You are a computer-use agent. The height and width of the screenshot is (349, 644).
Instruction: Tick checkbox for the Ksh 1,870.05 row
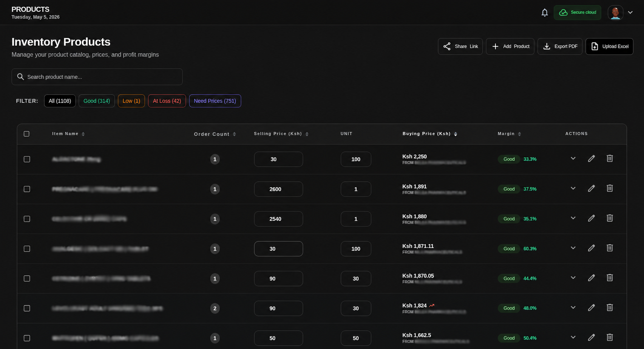(27, 279)
